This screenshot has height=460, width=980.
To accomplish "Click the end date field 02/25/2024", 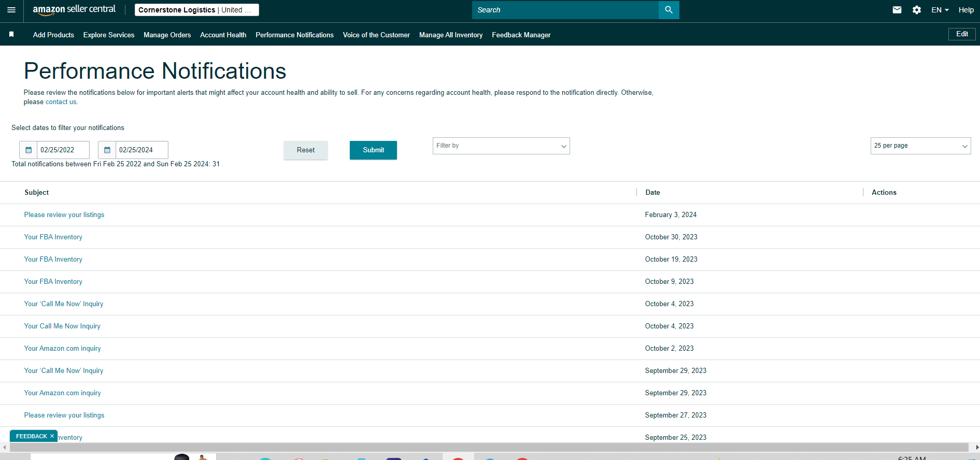I will (x=142, y=150).
